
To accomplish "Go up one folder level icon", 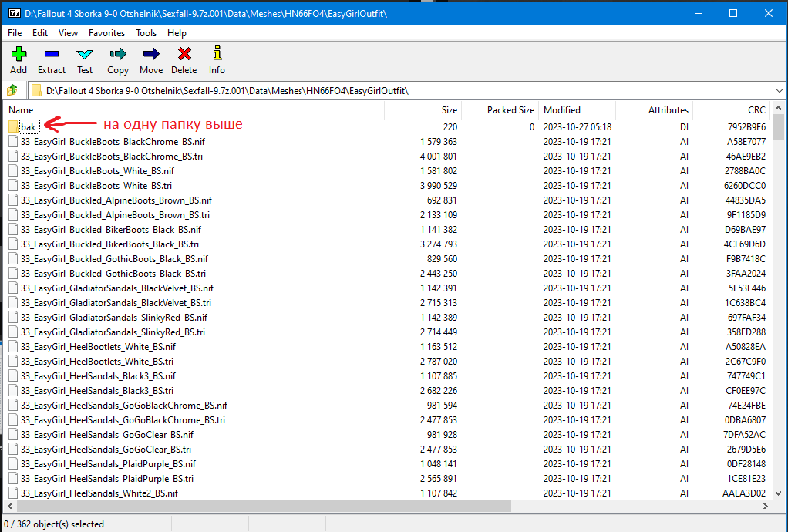I will click(x=12, y=91).
